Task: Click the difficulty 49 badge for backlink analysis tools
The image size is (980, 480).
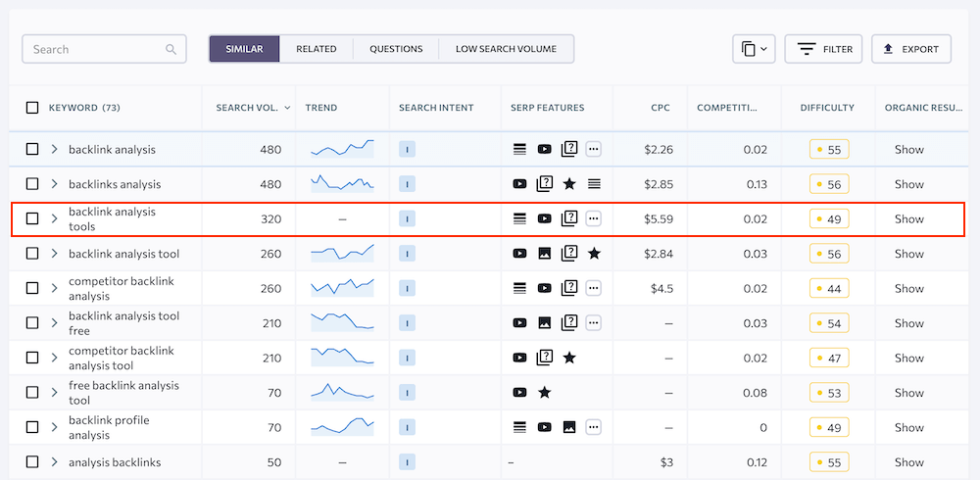Action: [x=828, y=219]
